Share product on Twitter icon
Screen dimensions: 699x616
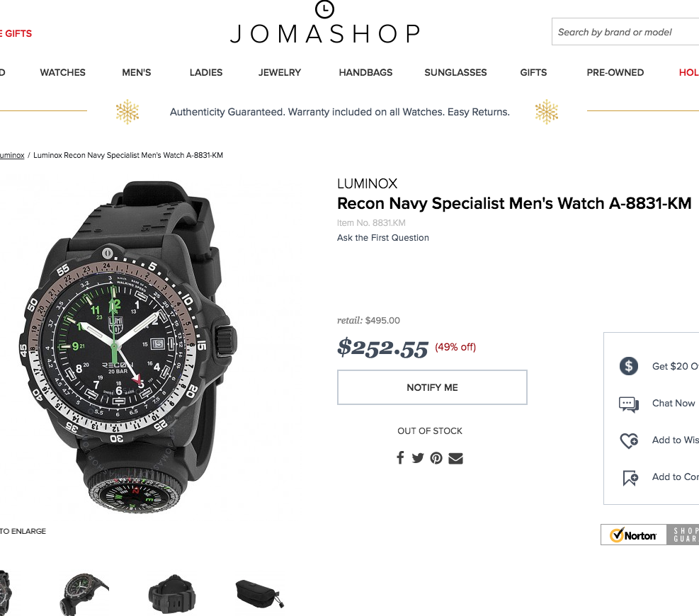pyautogui.click(x=418, y=458)
